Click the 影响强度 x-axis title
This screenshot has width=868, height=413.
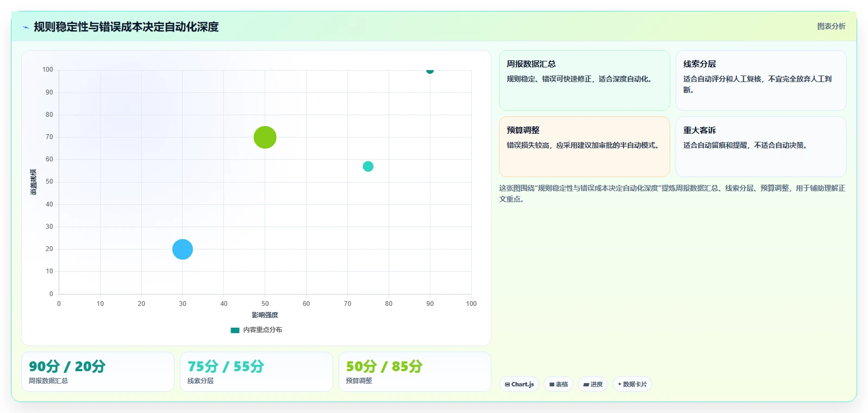[x=265, y=315]
